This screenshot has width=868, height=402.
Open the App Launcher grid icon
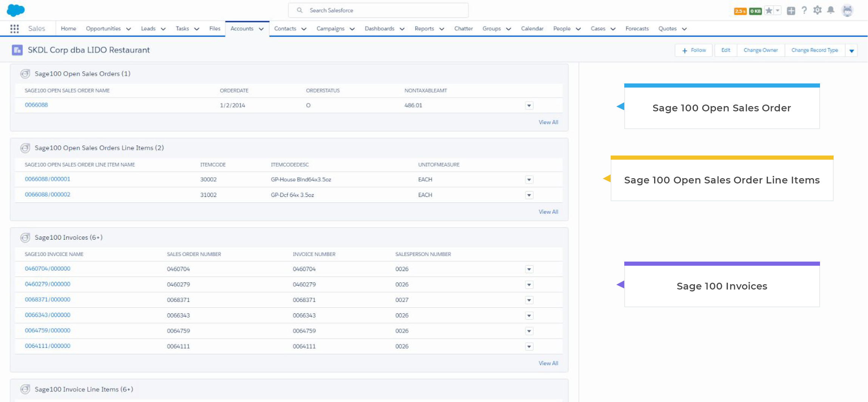14,29
